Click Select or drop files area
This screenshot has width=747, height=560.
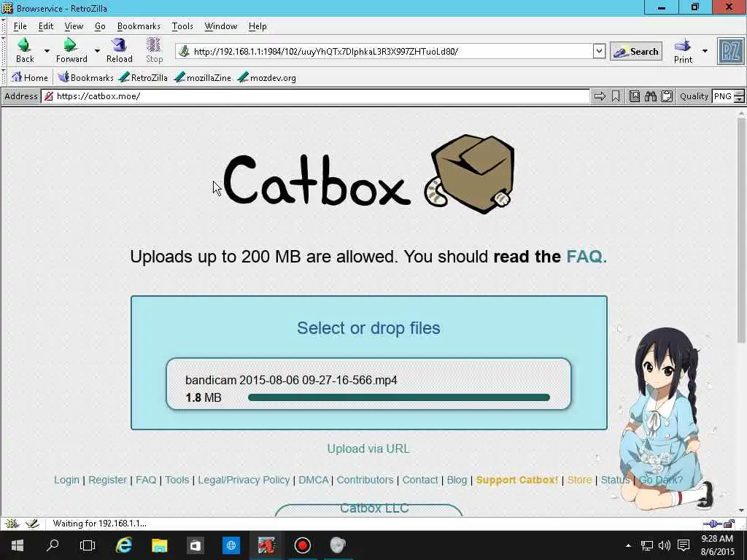coord(368,328)
